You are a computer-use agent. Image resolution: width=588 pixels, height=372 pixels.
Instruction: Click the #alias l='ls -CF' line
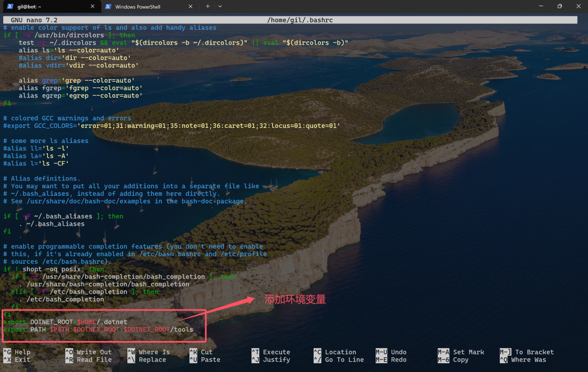[36, 163]
